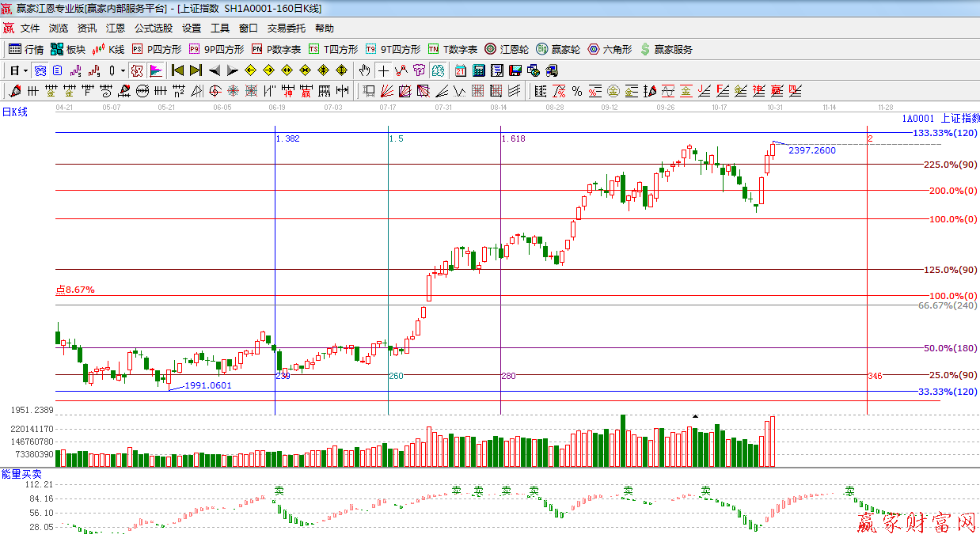
Task: Open the calculator icon in the toolbar
Action: [x=478, y=70]
